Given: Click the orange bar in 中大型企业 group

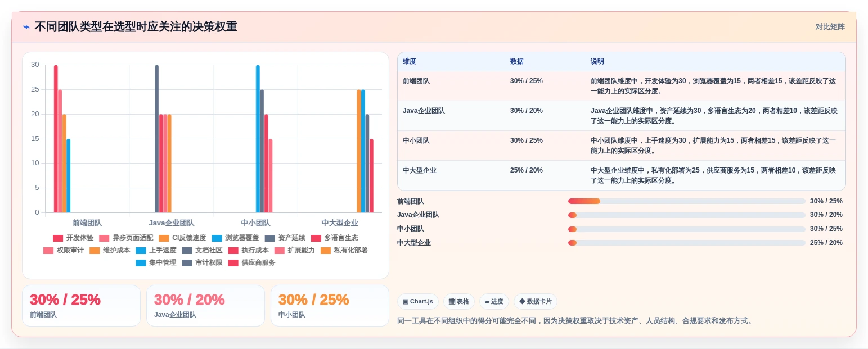Looking at the screenshot, I should [359, 151].
